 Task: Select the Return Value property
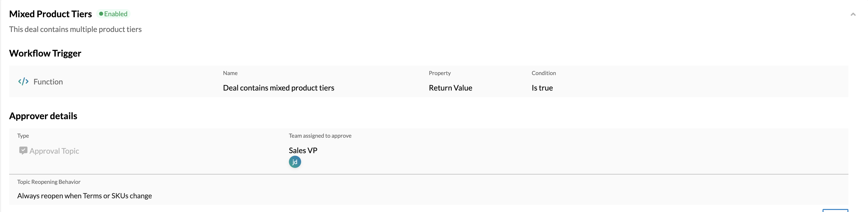451,88
